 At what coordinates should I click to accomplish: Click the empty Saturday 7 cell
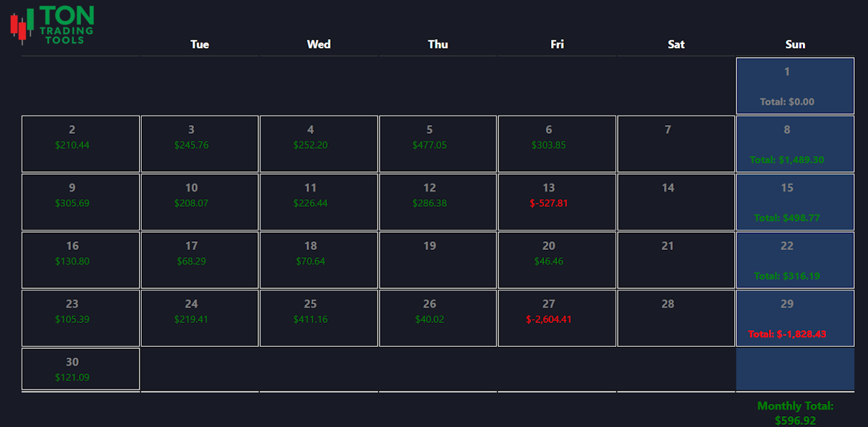click(676, 144)
